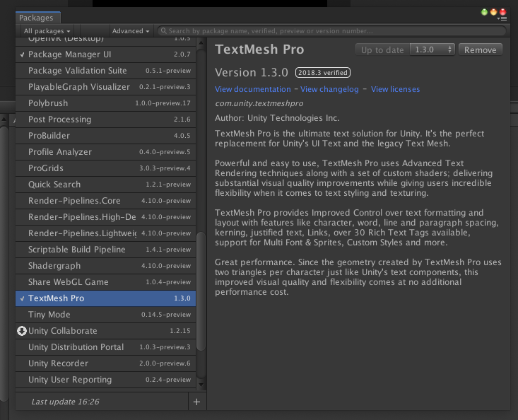The height and width of the screenshot is (420, 518).
Task: Select the TextMesh Pro package row
Action: (105, 298)
